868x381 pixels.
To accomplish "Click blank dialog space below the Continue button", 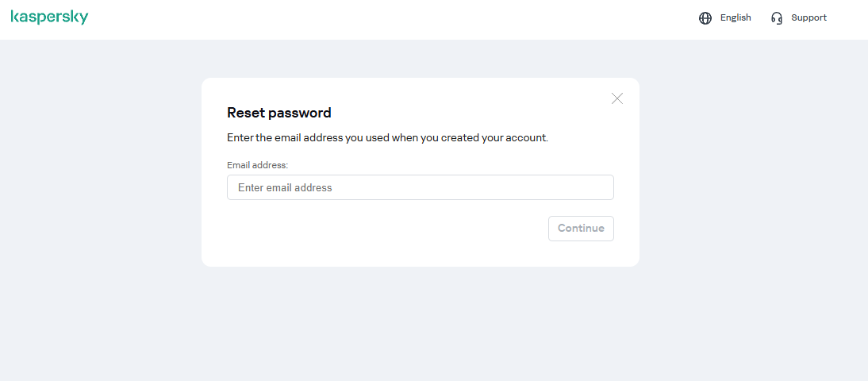I will [x=581, y=254].
